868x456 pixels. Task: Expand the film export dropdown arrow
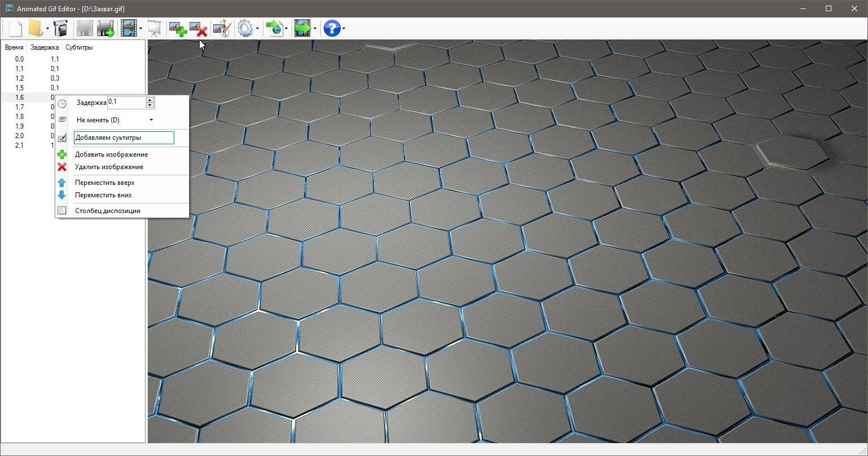pyautogui.click(x=315, y=28)
